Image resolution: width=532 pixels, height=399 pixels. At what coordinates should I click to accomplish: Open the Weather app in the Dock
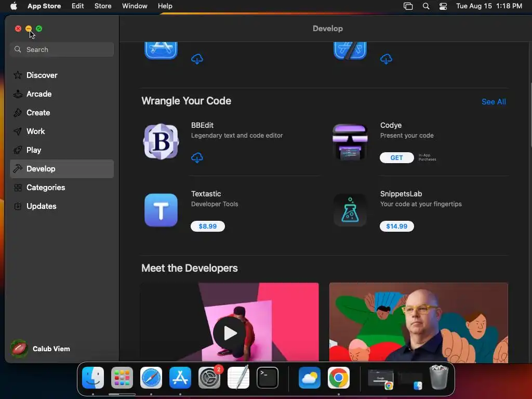[x=310, y=378]
